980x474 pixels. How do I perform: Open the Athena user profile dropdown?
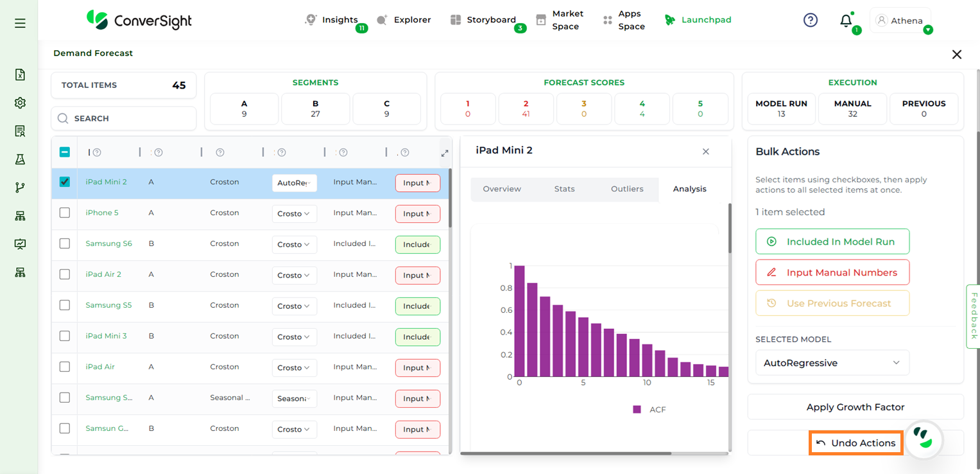point(900,21)
